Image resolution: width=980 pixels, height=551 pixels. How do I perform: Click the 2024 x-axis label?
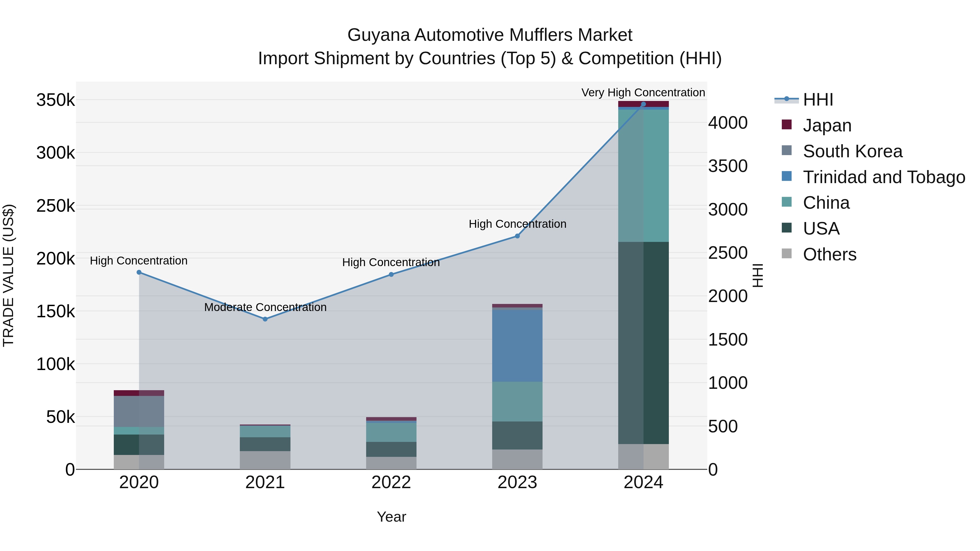click(643, 482)
